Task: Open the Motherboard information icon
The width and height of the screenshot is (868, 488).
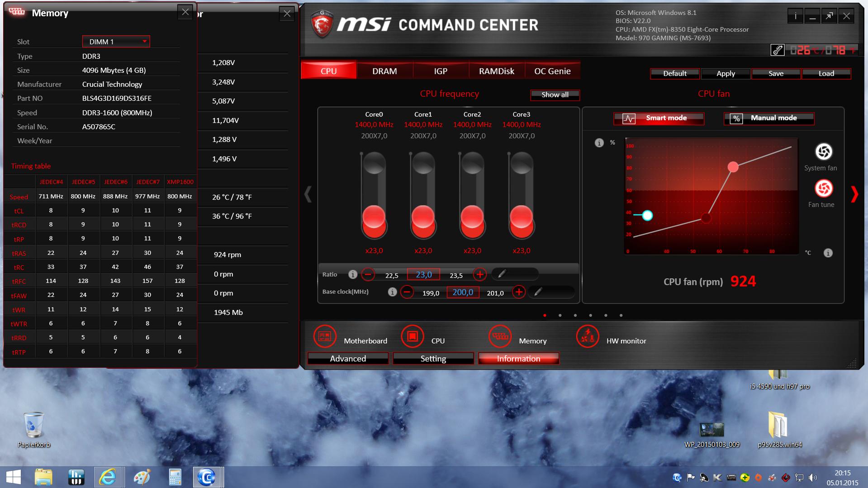Action: click(x=325, y=336)
